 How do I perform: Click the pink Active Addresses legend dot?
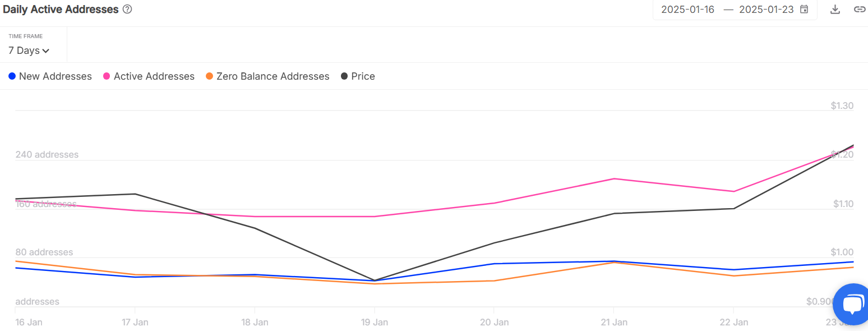pos(107,76)
